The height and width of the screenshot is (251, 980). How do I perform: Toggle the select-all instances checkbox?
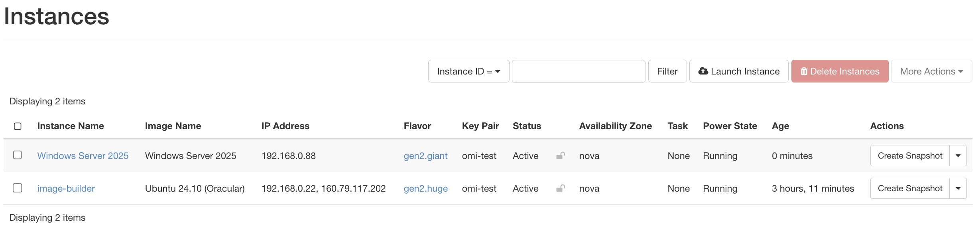[18, 126]
